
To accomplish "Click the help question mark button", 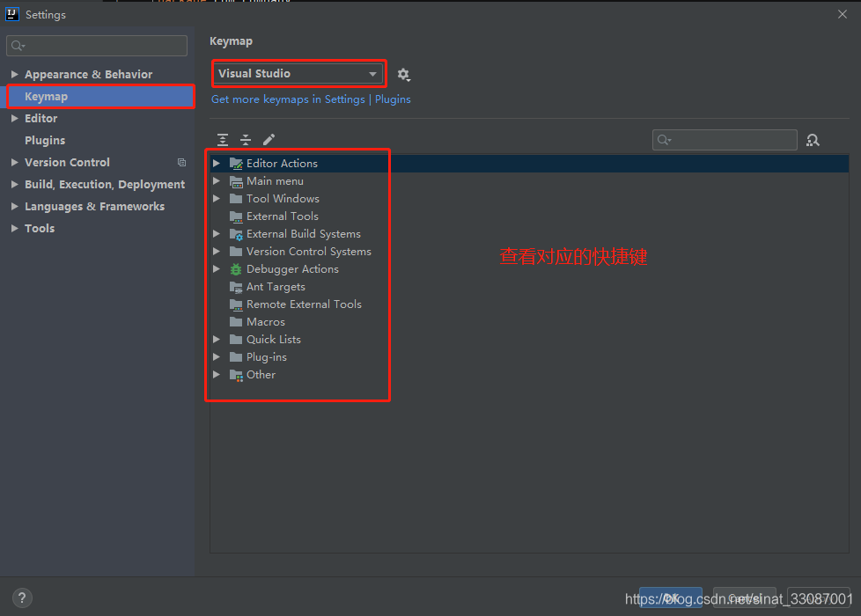I will tap(22, 598).
